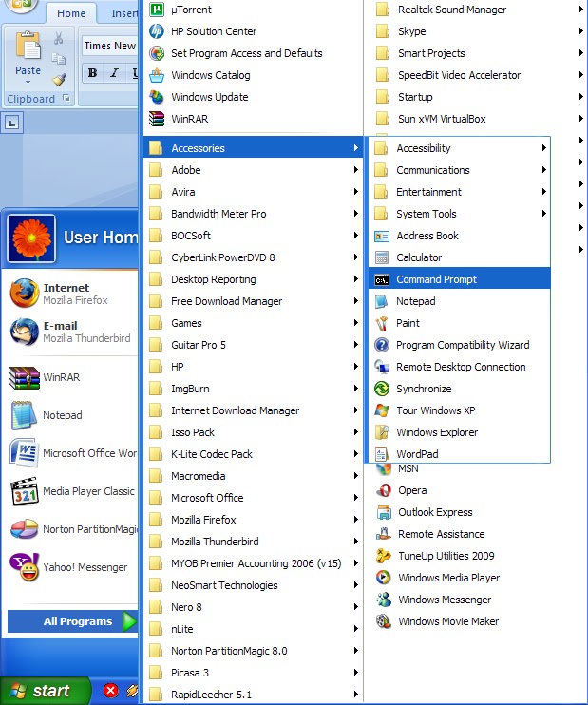
Task: Click Set Program Access and Defaults icon
Action: [157, 53]
